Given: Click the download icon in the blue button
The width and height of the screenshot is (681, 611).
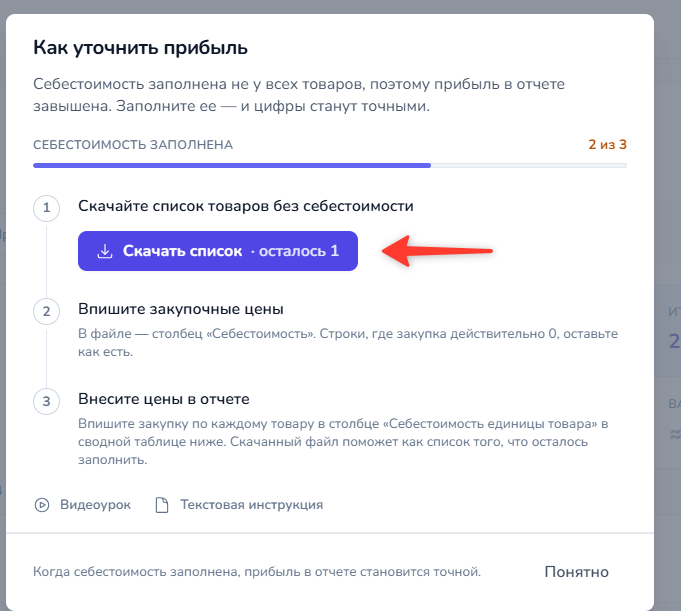Looking at the screenshot, I should point(105,251).
